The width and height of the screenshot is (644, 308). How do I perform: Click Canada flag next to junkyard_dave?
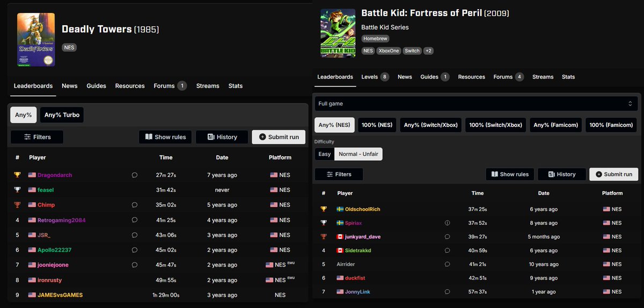[x=340, y=237]
